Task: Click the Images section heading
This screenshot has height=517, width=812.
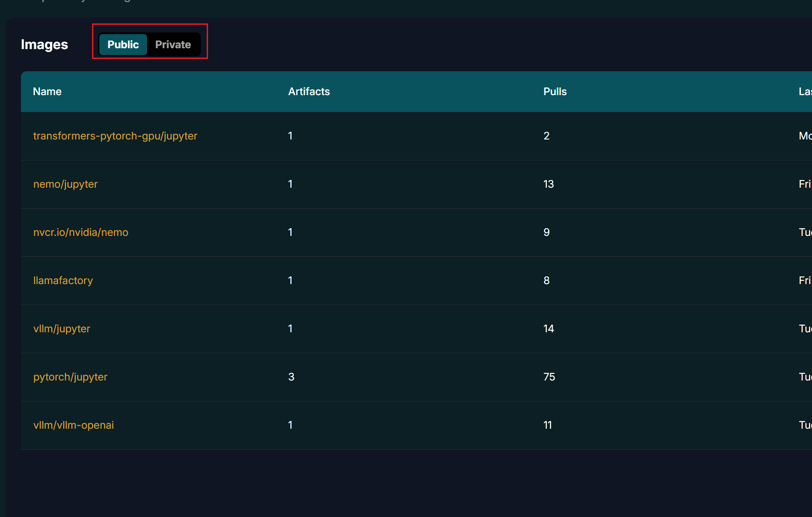Action: [x=44, y=44]
